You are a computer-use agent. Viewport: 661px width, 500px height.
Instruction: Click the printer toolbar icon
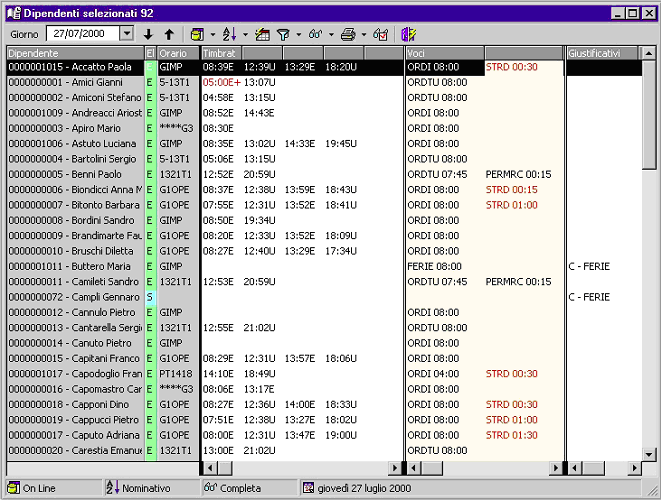tap(348, 34)
